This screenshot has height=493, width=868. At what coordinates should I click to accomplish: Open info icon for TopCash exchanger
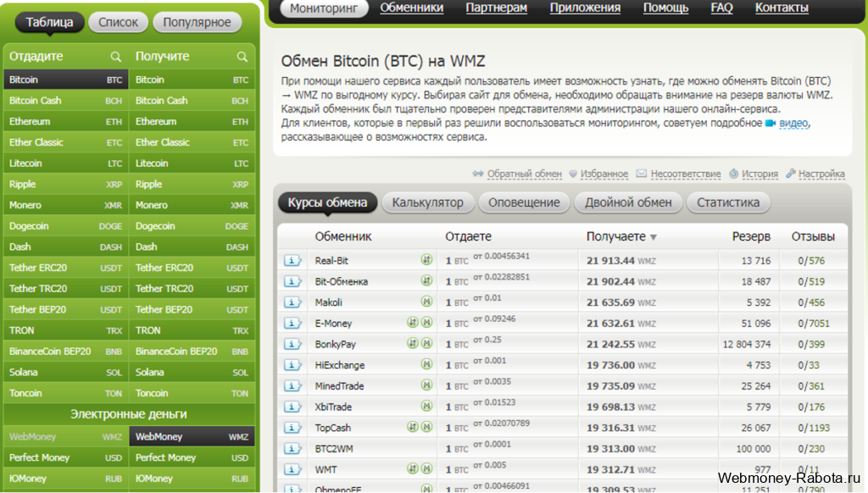pos(292,428)
